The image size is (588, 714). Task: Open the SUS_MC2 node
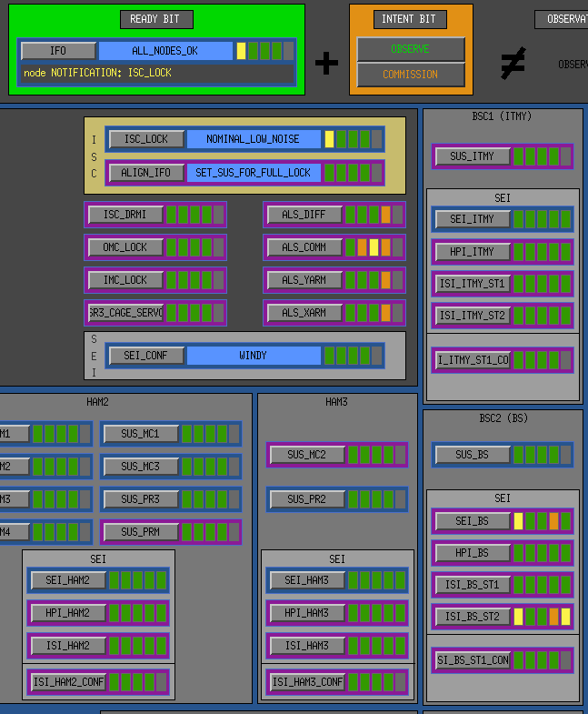307,455
